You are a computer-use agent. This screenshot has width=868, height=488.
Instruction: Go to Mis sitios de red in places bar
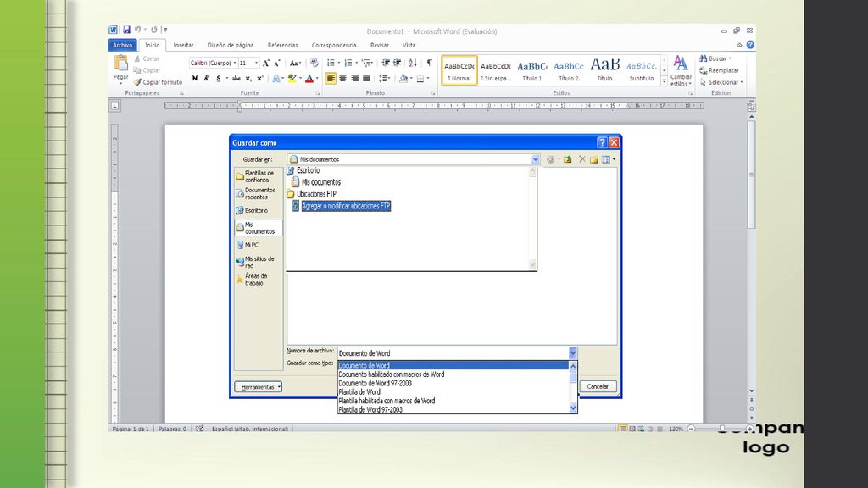258,263
